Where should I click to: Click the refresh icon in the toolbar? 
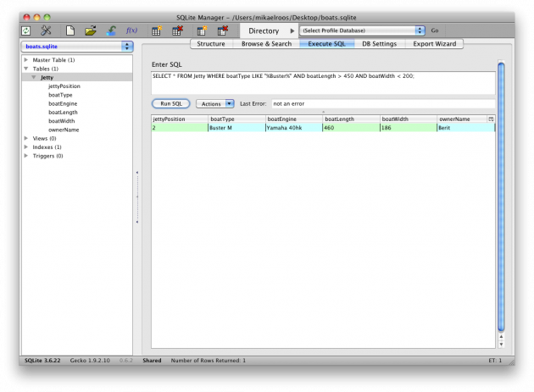[26, 30]
